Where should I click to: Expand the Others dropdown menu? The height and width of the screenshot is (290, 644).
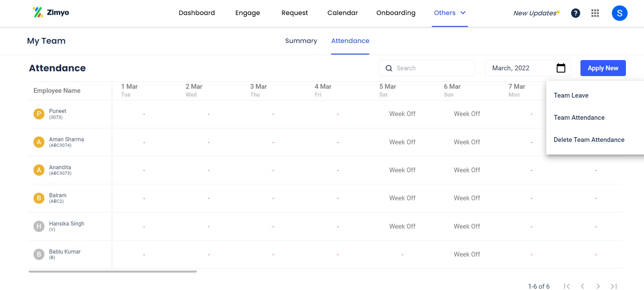pyautogui.click(x=449, y=13)
